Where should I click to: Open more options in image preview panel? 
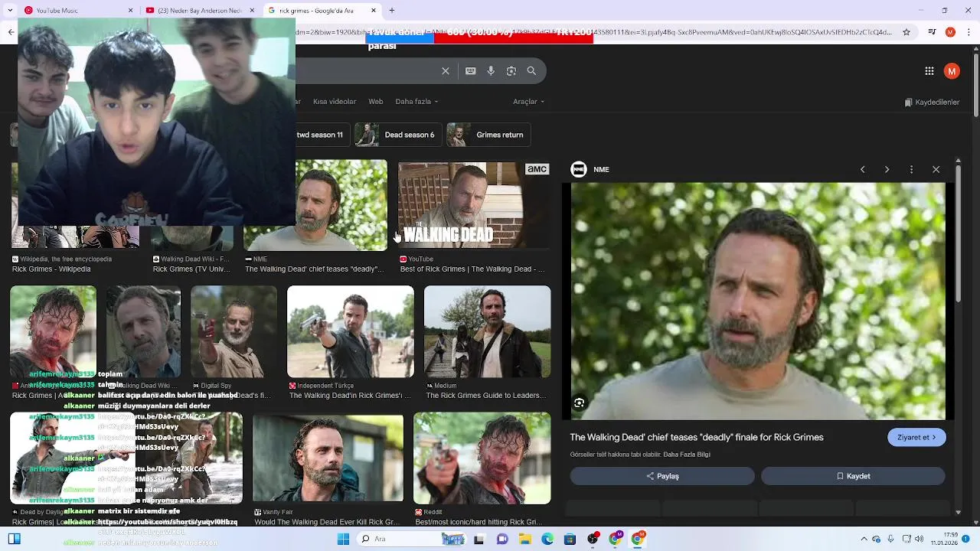[911, 169]
